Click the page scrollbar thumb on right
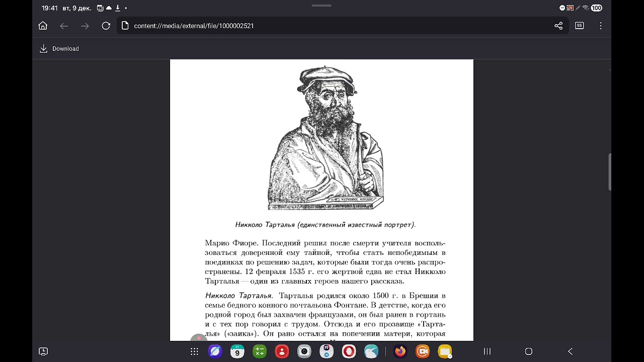The image size is (644, 362). 610,172
